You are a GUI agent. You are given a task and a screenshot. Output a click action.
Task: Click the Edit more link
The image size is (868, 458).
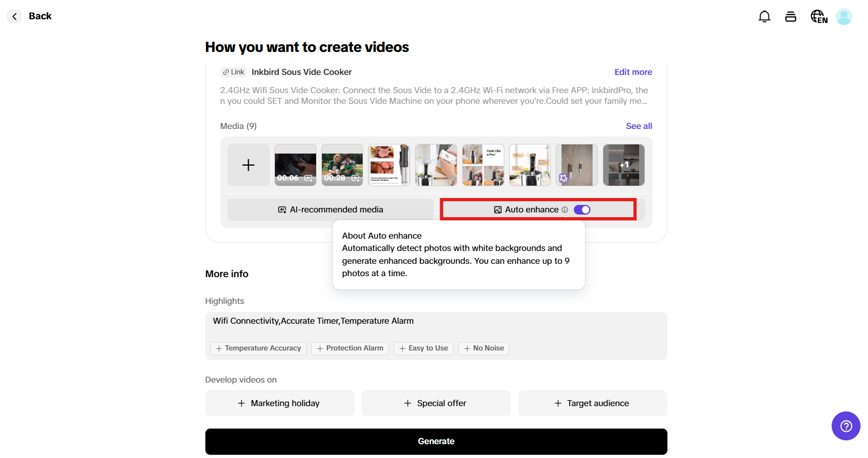[633, 72]
